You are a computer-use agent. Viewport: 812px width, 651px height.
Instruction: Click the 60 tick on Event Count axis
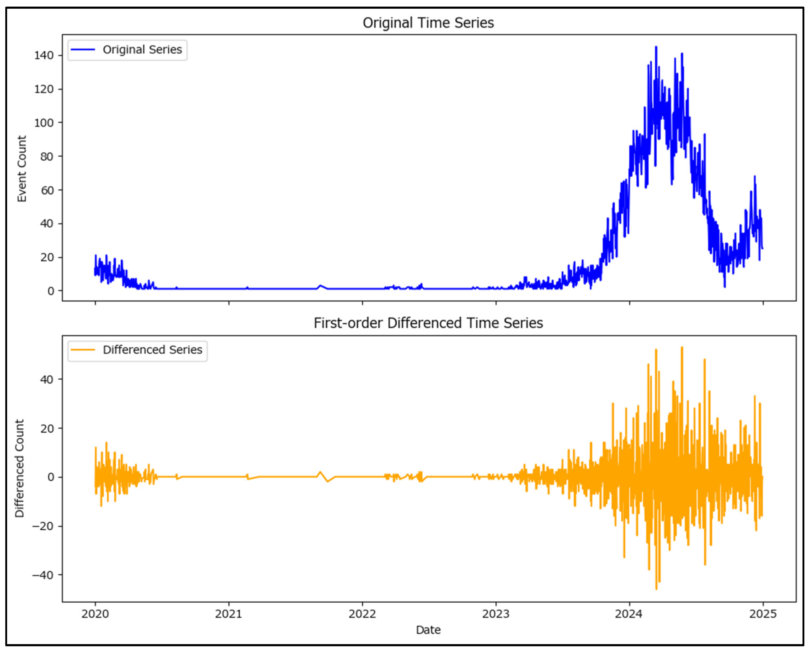tap(47, 190)
